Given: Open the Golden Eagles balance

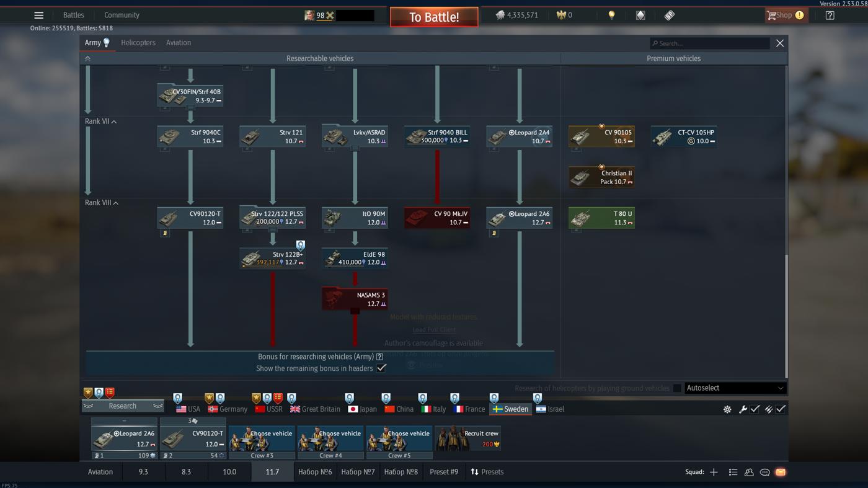Looking at the screenshot, I should [564, 16].
